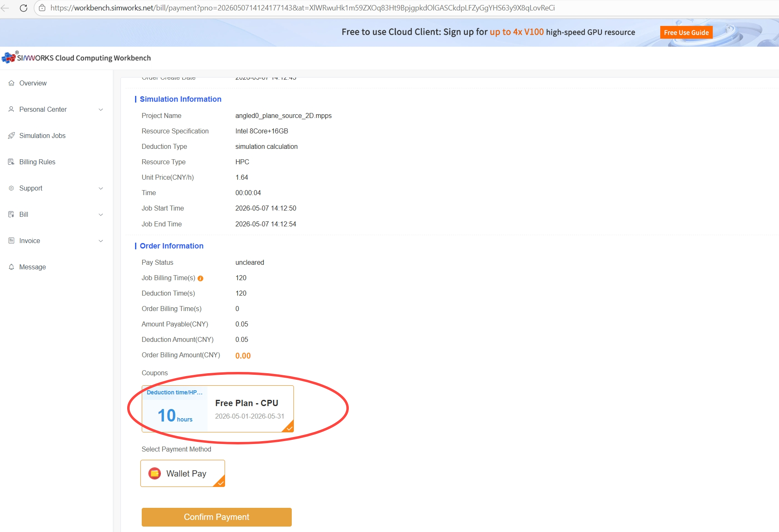
Task: Expand the Personal Center menu chevron
Action: click(x=100, y=110)
